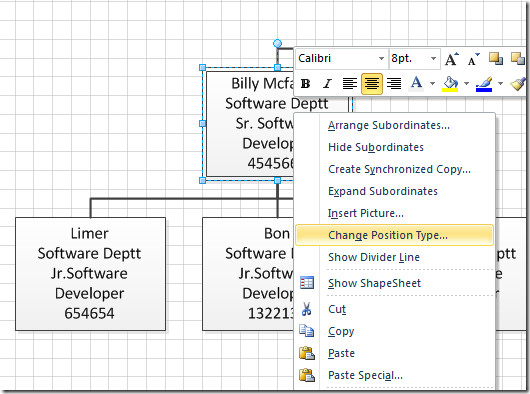Open the Calibri font name dropdown
The image size is (530, 394).
pos(381,58)
